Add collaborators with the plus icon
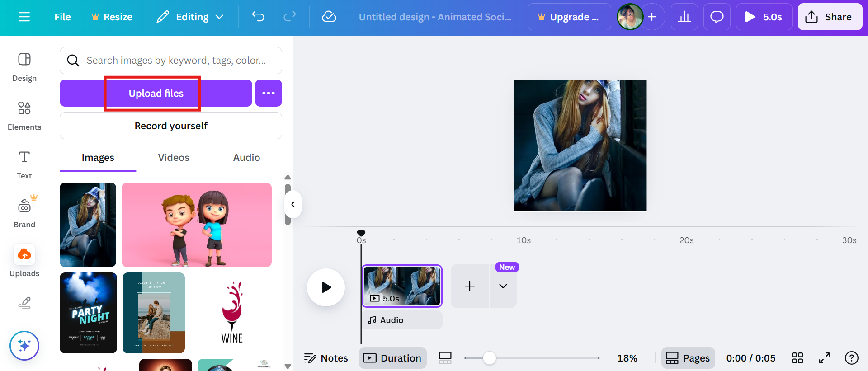Screen dimensions: 868x371 [652, 17]
